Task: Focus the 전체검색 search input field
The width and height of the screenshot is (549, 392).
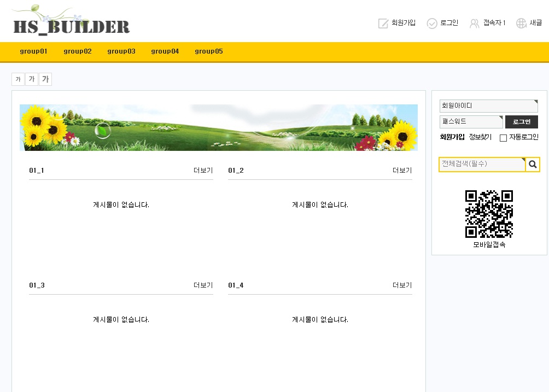Action: click(482, 164)
